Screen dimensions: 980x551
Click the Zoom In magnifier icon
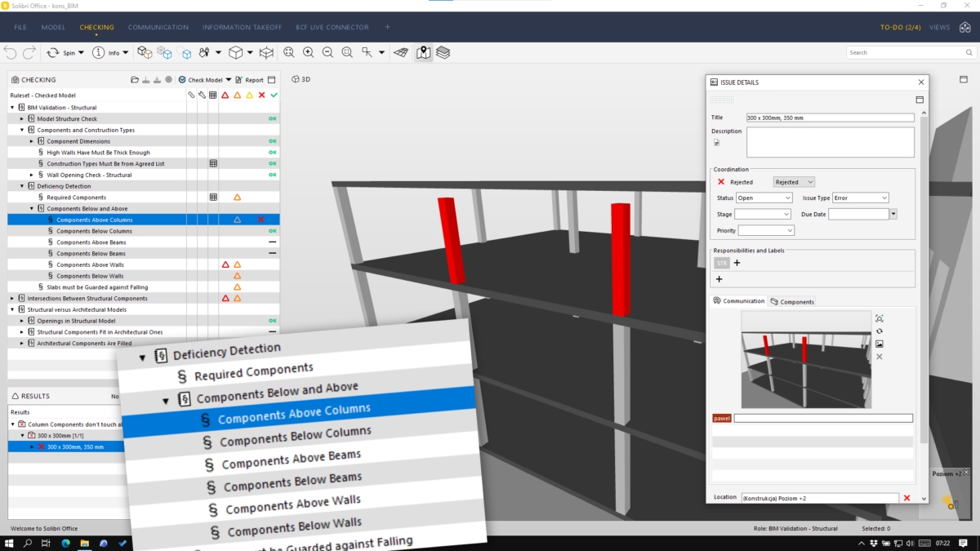[308, 52]
